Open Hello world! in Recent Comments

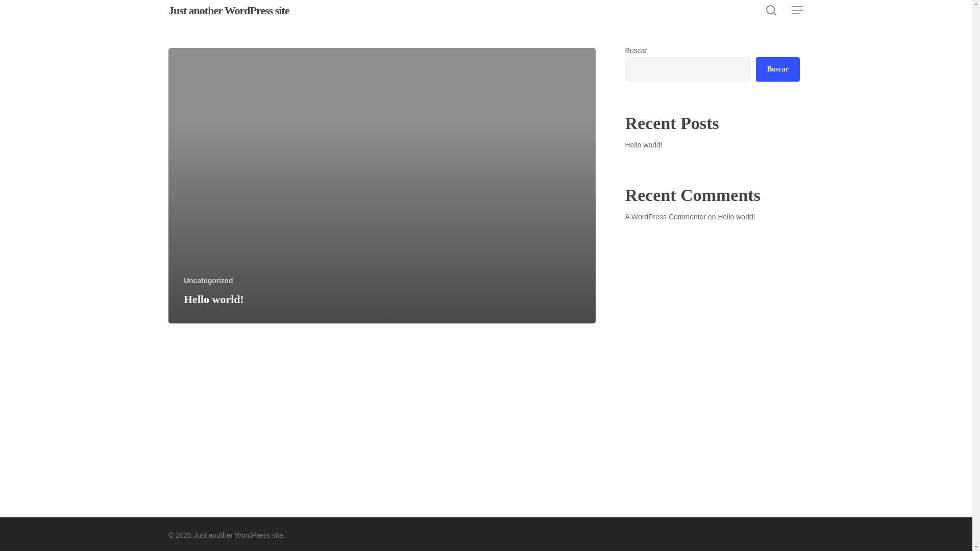736,217
